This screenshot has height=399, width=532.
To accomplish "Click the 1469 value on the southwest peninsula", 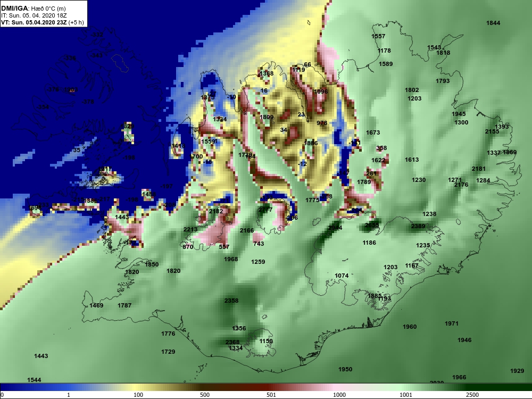I will click(x=96, y=305).
